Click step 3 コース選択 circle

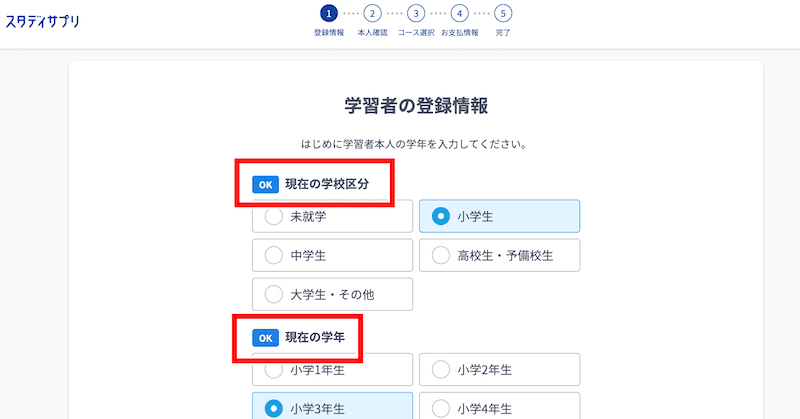tap(416, 14)
